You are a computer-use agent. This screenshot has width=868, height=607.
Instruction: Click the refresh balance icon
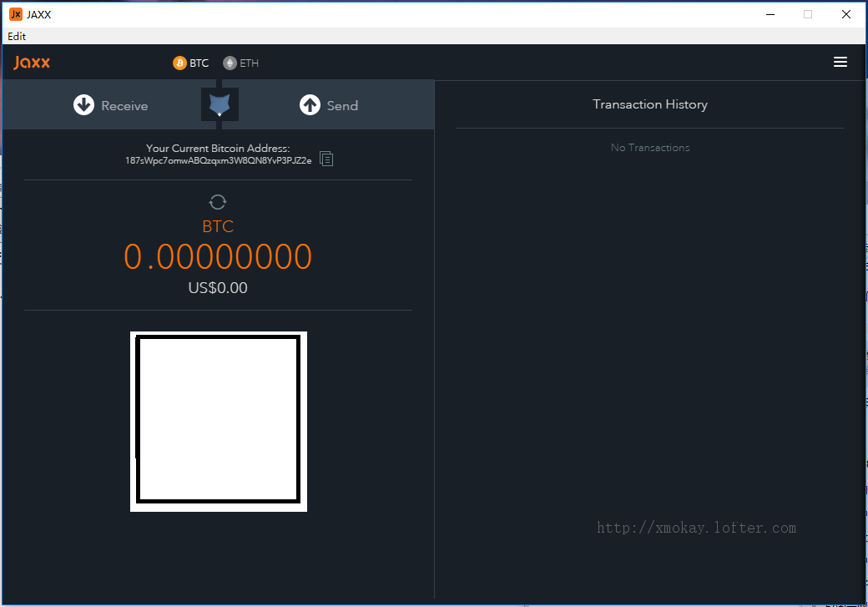click(x=218, y=201)
